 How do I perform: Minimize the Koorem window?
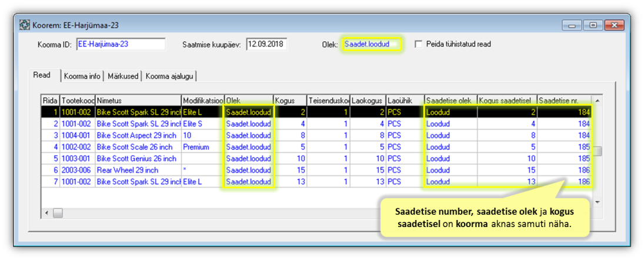[x=573, y=26]
